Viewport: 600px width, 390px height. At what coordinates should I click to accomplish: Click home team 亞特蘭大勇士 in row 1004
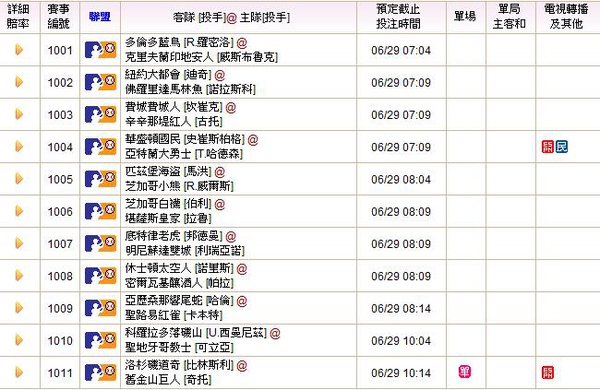coord(158,154)
